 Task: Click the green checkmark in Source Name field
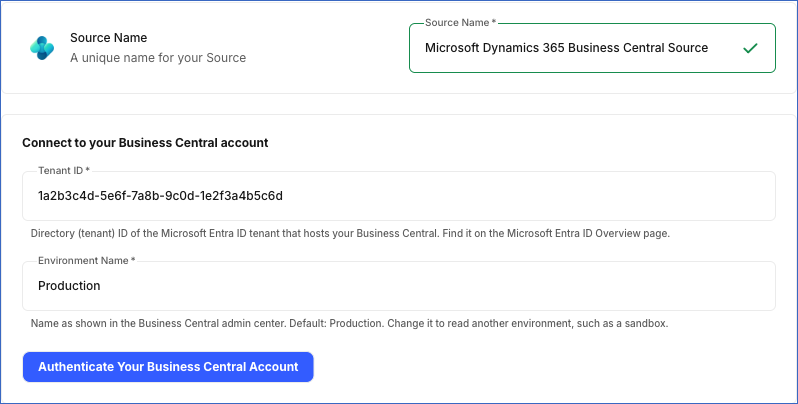coord(750,48)
